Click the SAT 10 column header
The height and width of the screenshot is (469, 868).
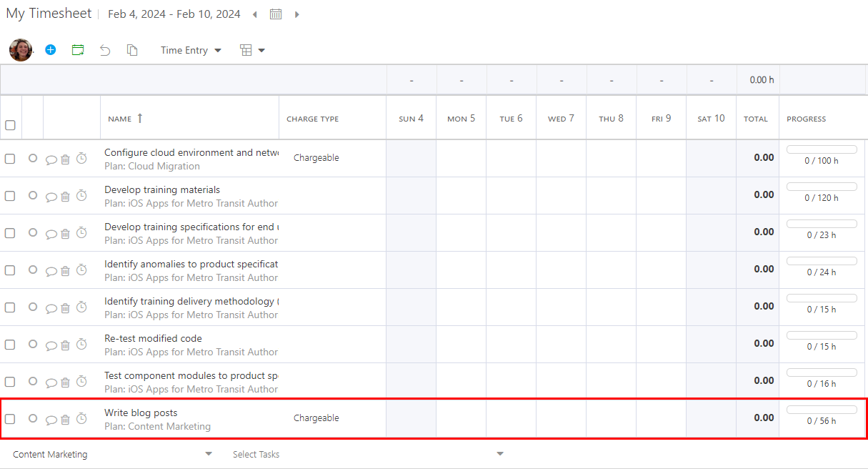point(711,119)
